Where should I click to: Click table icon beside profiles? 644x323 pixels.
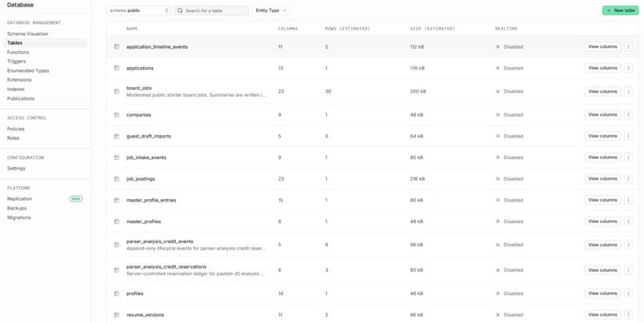tap(117, 293)
